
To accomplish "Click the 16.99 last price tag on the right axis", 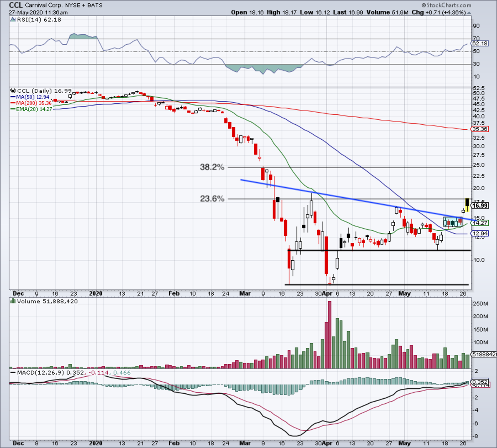I will 480,206.
